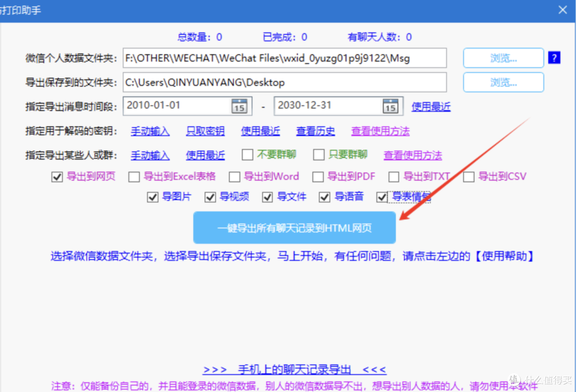Open 手机上的聊天记录导出 link
The width and height of the screenshot is (577, 392).
click(295, 369)
